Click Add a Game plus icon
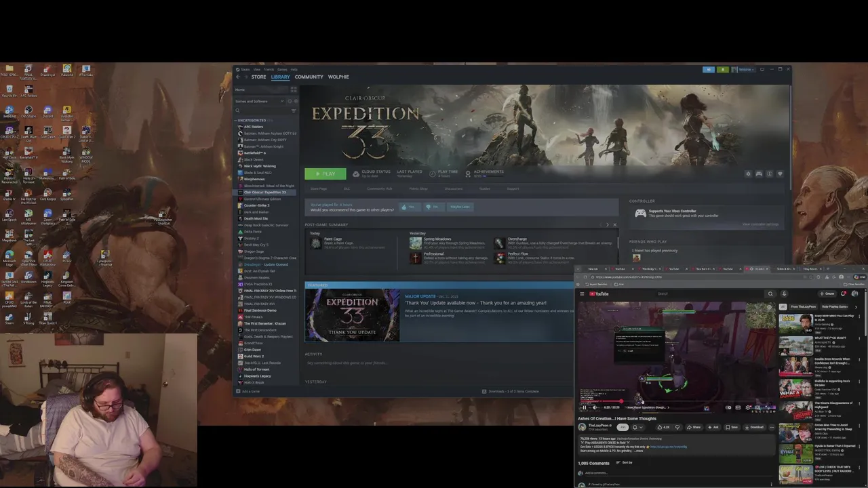This screenshot has height=488, width=868. point(238,391)
